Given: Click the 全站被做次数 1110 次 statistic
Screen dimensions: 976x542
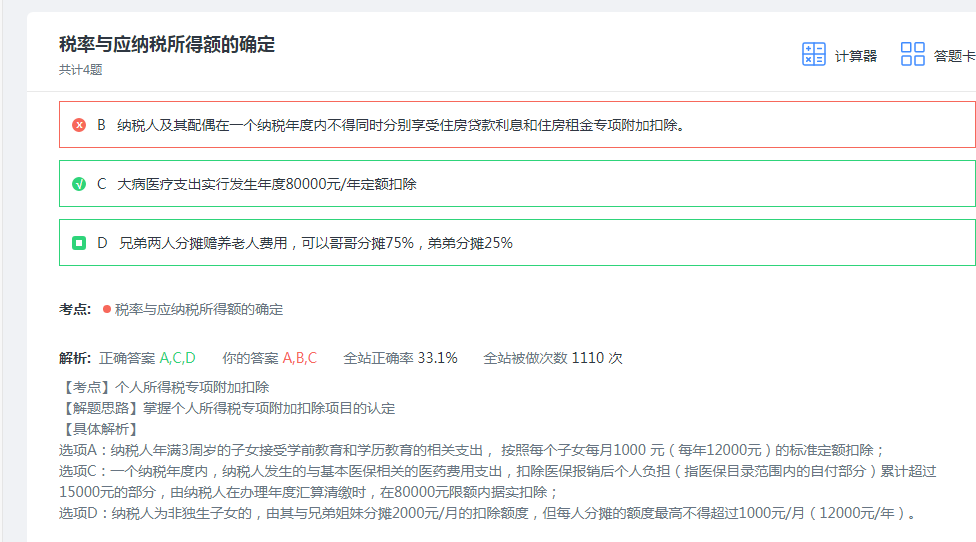Looking at the screenshot, I should (x=553, y=358).
